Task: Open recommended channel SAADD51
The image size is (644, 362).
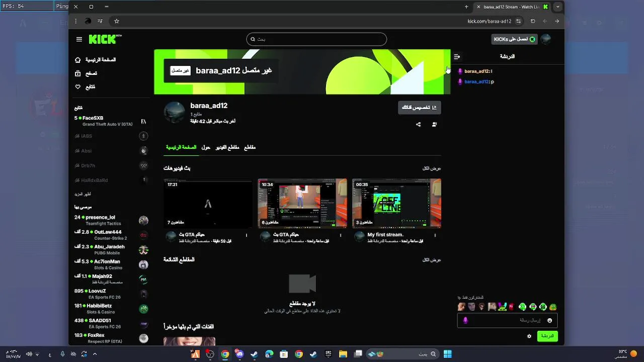Action: pos(111,323)
